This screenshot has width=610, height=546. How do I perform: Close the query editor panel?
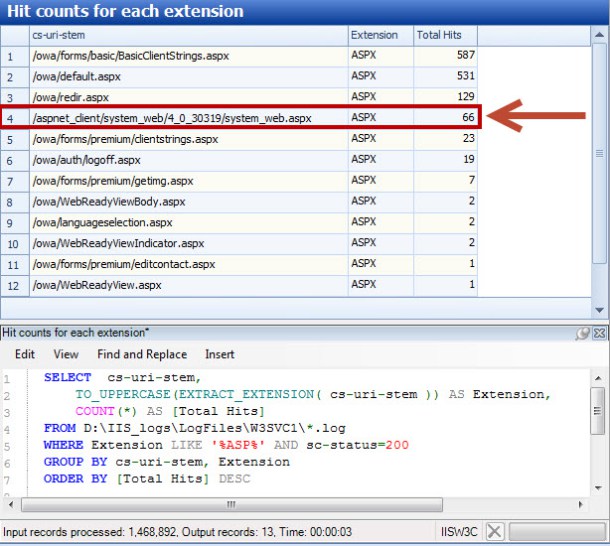[x=599, y=333]
